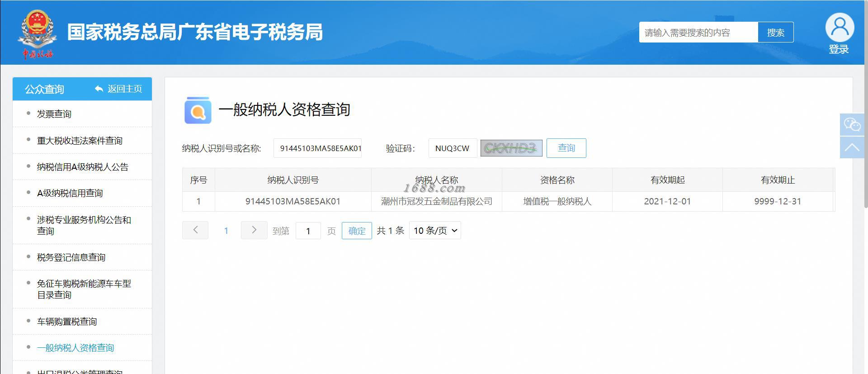This screenshot has width=868, height=374.
Task: Go to next page arrow
Action: click(x=254, y=230)
